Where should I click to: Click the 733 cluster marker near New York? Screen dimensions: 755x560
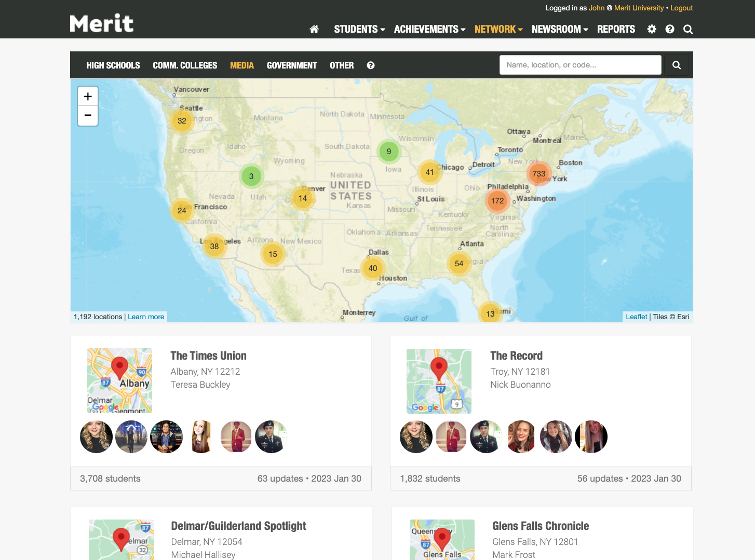[539, 174]
